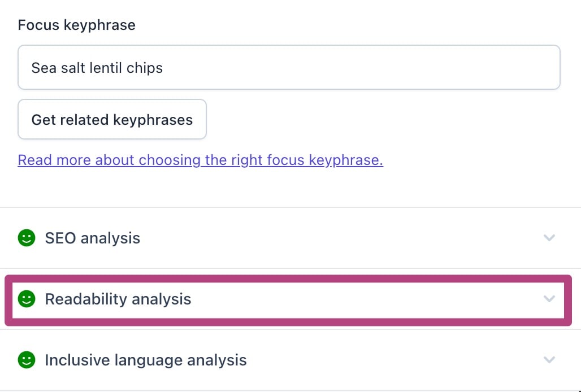
Task: Click the Focus keyphrase label
Action: [x=77, y=25]
